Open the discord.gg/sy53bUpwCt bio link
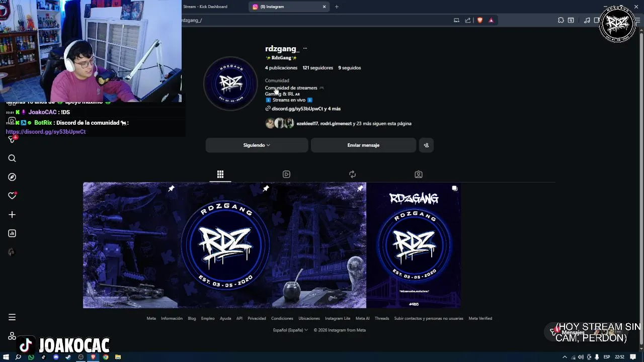Screen dimensions: 644x362 297,109
